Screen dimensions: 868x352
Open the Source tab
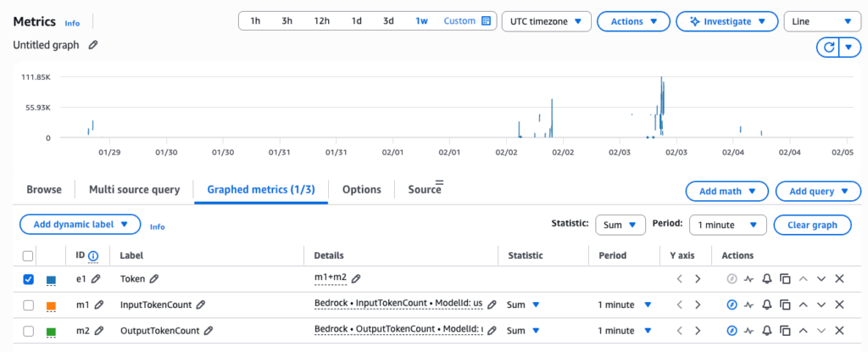pyautogui.click(x=425, y=190)
